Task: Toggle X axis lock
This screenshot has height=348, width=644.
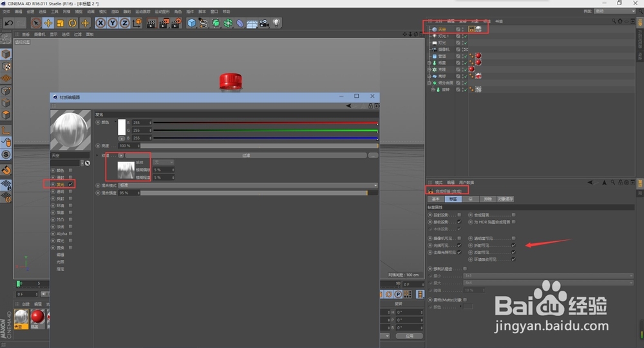Action: point(100,23)
